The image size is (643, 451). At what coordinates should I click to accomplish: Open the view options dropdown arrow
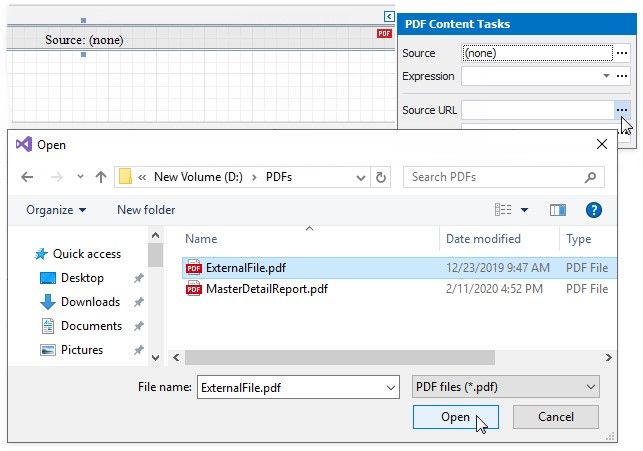coord(524,210)
